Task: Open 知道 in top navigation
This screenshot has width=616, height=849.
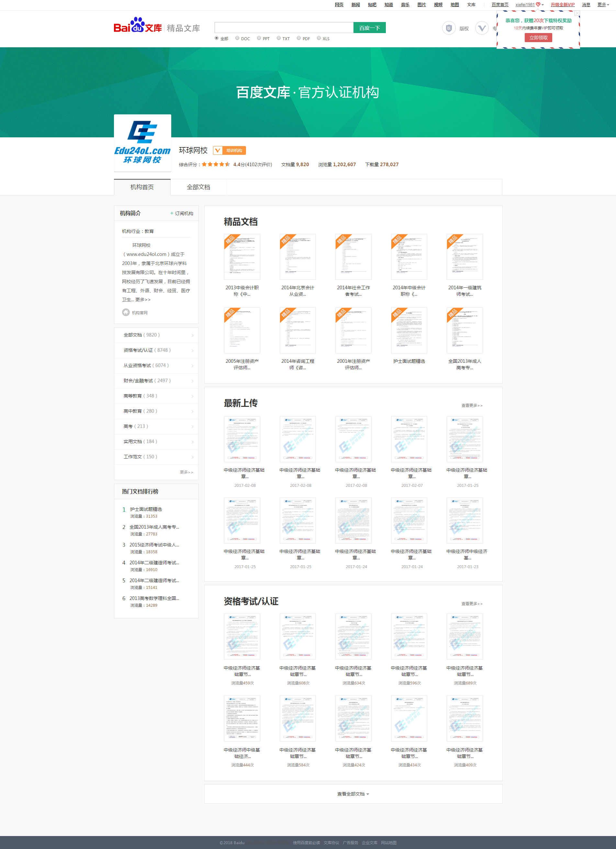Action: click(x=388, y=5)
